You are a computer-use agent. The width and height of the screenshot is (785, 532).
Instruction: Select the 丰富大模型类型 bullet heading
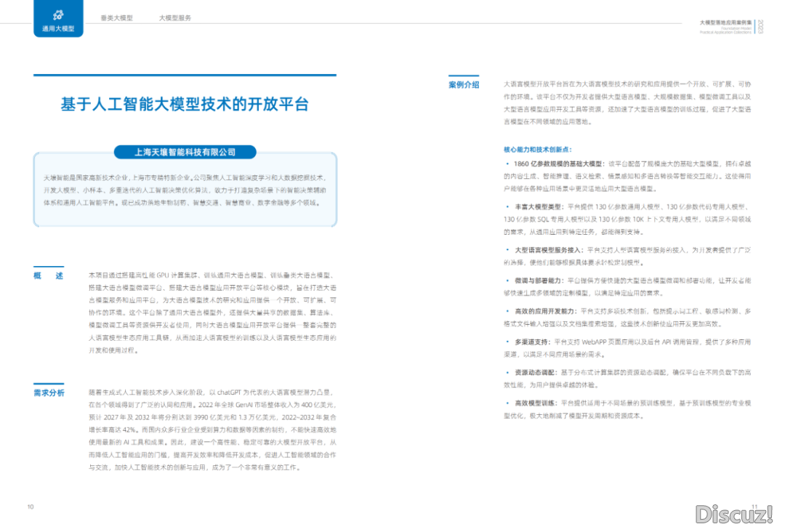[x=537, y=208]
